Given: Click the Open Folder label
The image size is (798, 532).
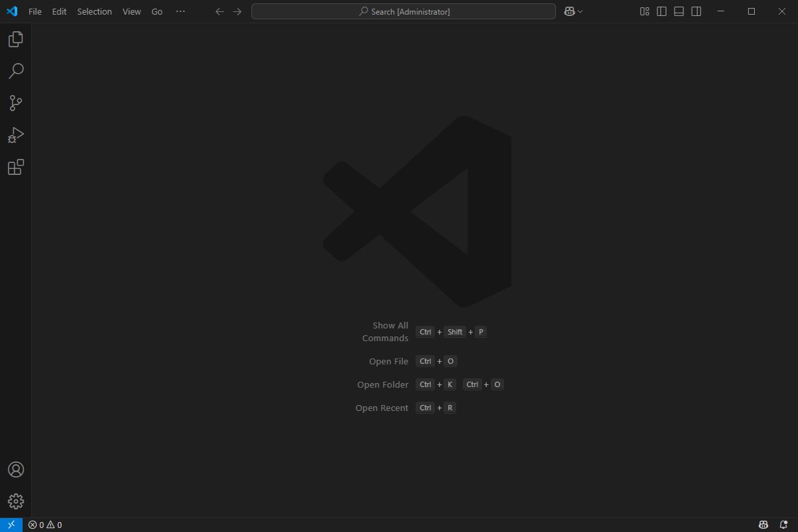Looking at the screenshot, I should [x=383, y=384].
